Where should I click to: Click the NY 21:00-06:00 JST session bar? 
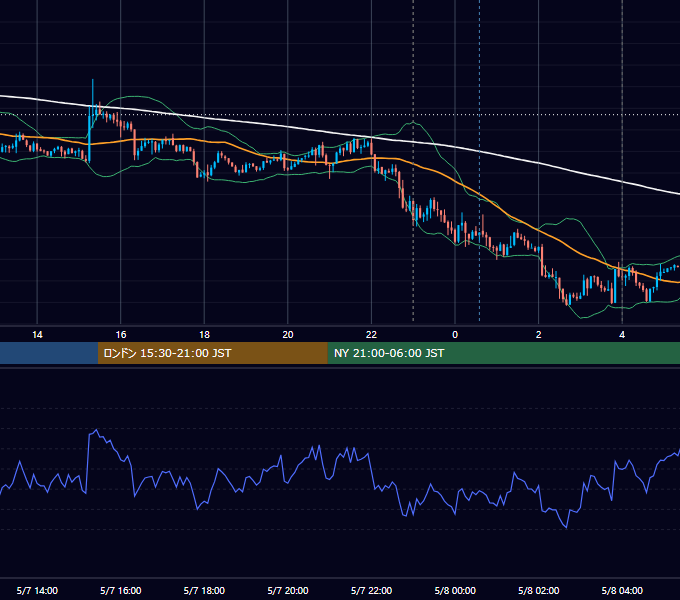pyautogui.click(x=503, y=353)
